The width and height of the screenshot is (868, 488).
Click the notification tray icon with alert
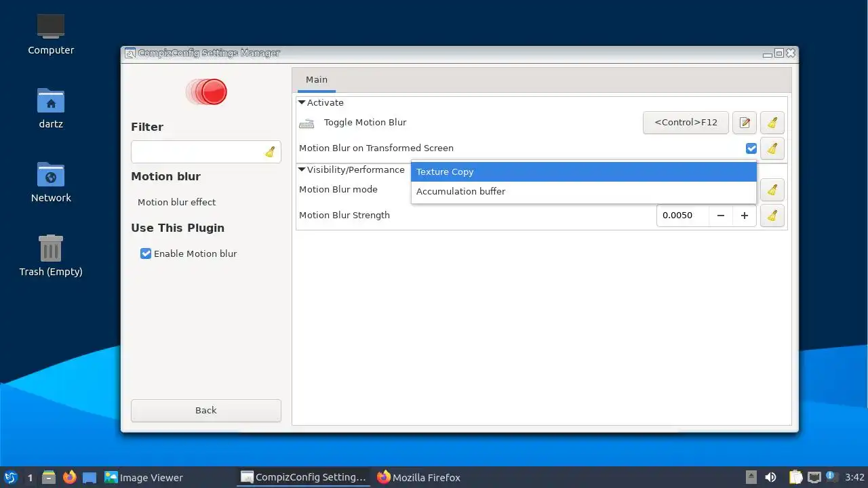click(x=833, y=477)
